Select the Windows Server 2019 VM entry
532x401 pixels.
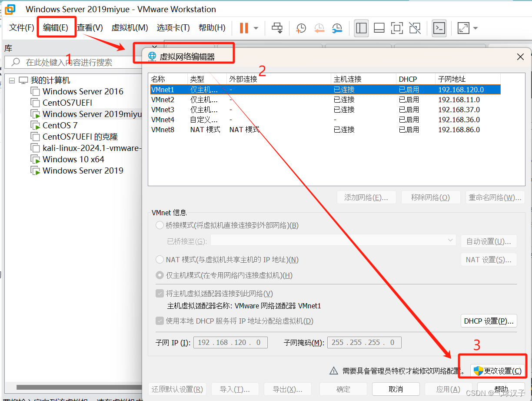(83, 170)
